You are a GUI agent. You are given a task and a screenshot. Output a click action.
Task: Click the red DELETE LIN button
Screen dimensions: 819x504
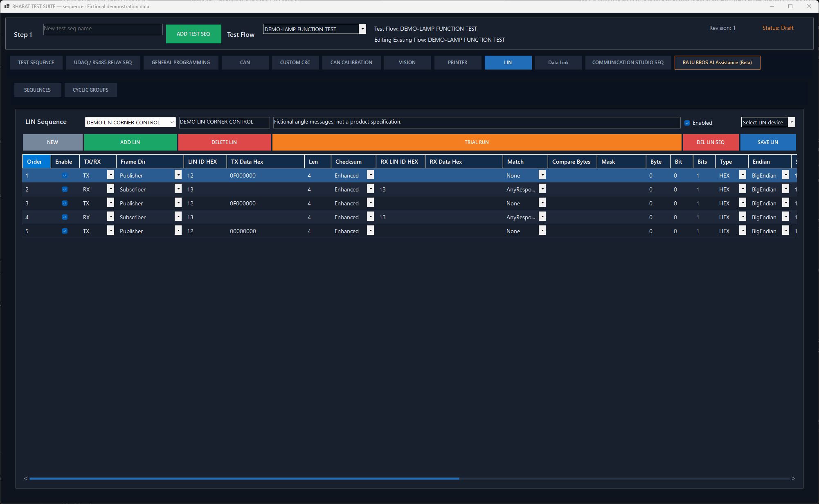pos(224,142)
